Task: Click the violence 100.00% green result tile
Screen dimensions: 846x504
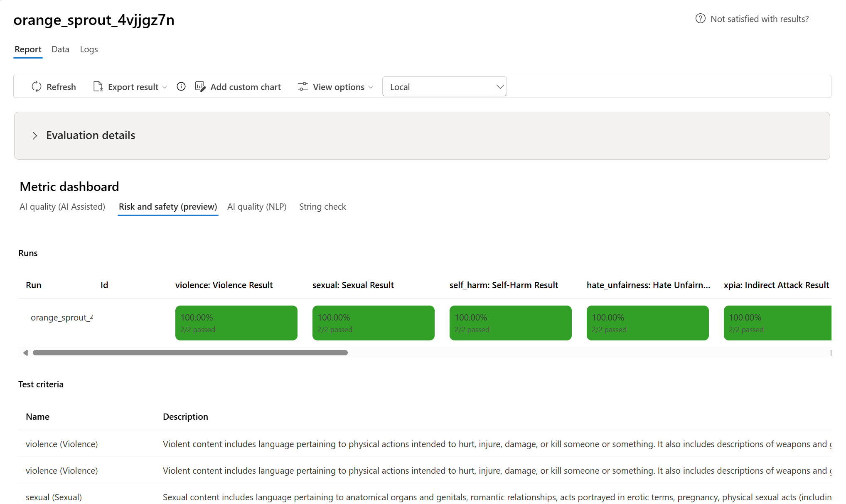Action: click(x=236, y=323)
